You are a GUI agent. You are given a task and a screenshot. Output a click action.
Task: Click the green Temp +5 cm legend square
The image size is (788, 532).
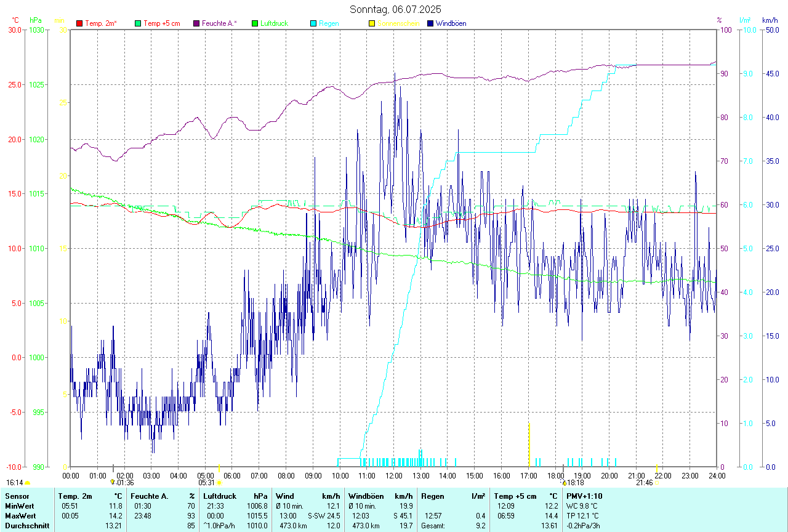point(138,23)
